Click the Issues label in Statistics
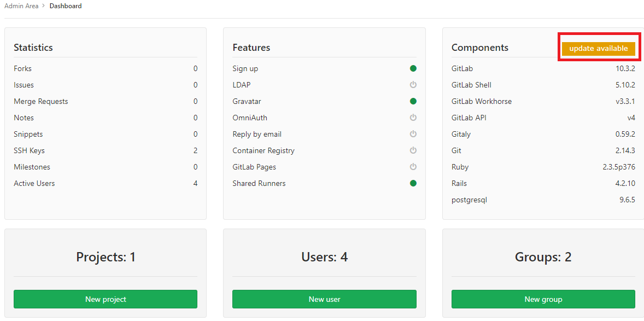644x321 pixels. (x=24, y=85)
